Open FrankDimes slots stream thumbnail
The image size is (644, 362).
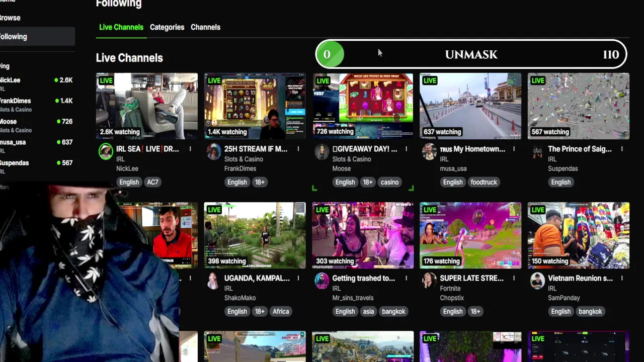pyautogui.click(x=255, y=106)
